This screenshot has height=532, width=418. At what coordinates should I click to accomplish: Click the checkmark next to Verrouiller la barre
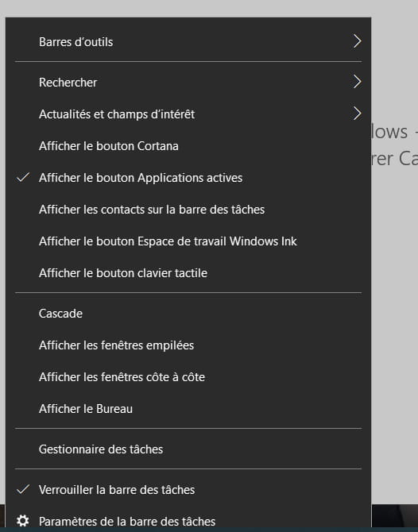(23, 489)
